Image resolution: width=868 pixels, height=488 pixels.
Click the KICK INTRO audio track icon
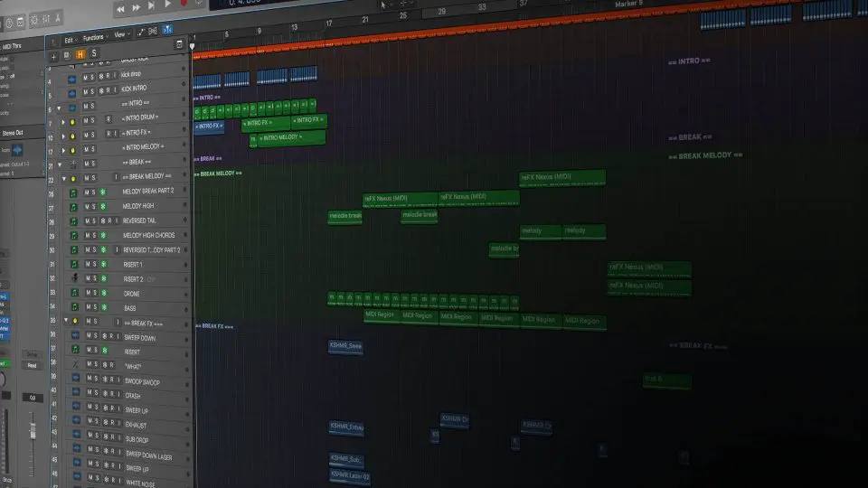71,93
